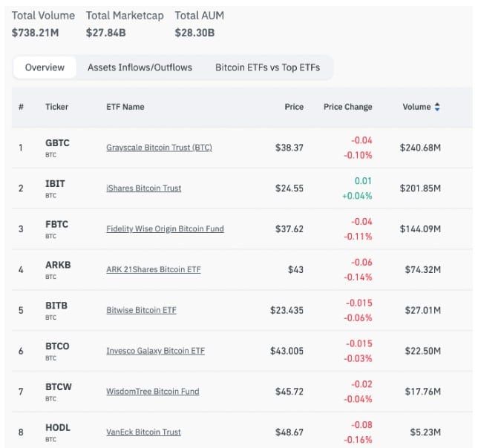Click the Ticker column header
The image size is (478, 448).
[x=56, y=107]
